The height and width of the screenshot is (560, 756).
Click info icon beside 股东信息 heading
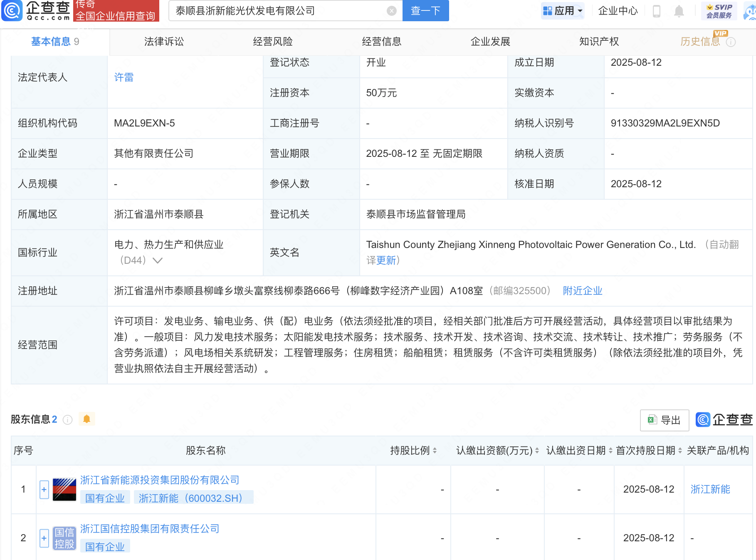67,419
